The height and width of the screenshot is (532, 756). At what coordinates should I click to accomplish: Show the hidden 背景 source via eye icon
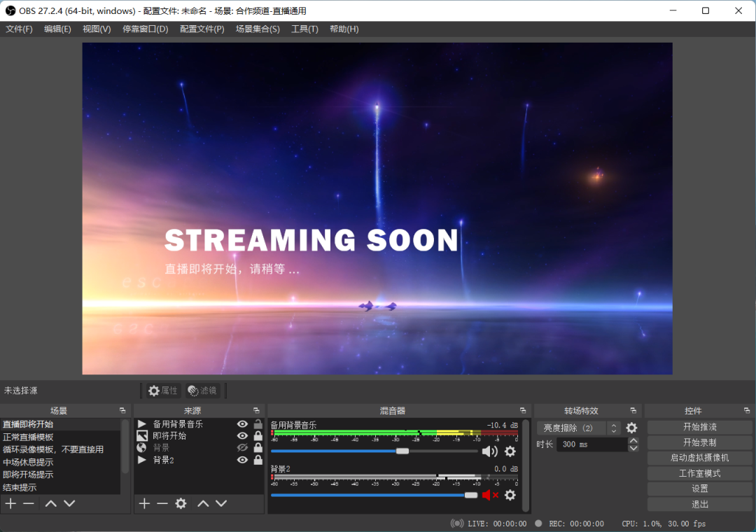242,448
